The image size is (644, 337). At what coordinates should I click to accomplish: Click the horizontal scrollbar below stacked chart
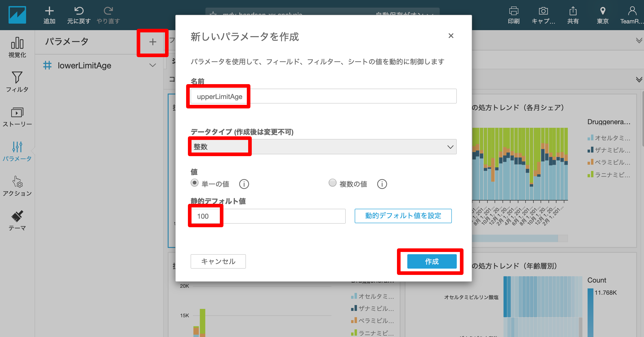pos(515,238)
